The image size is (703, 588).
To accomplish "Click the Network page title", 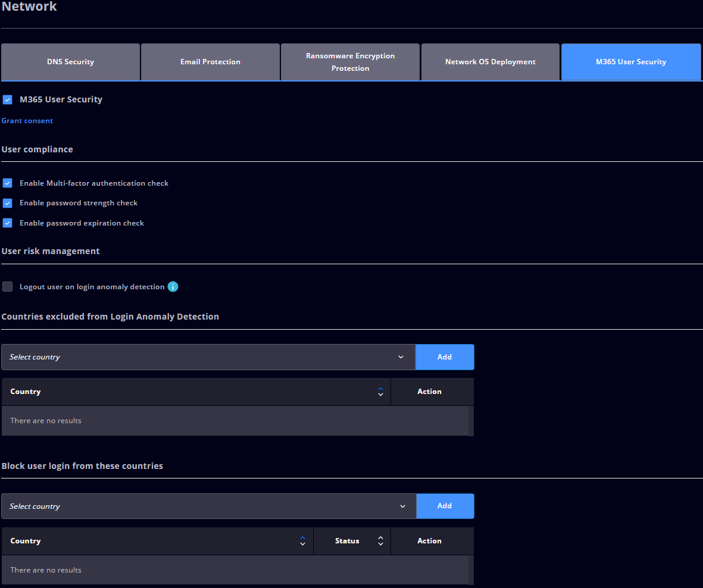I will pos(29,7).
